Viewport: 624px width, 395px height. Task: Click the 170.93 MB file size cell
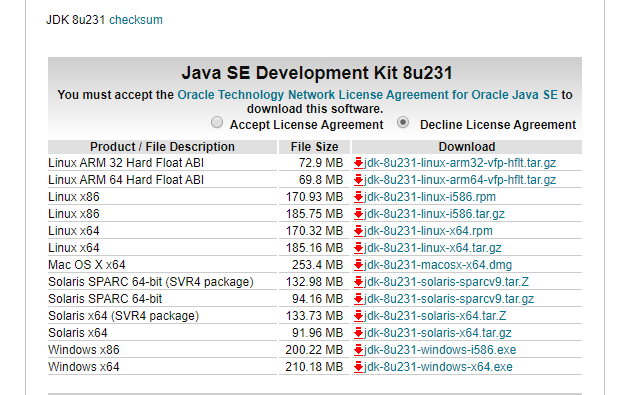coord(314,197)
